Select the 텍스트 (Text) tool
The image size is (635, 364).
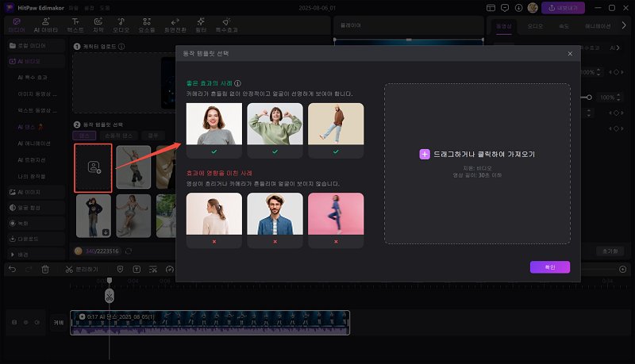[x=75, y=25]
